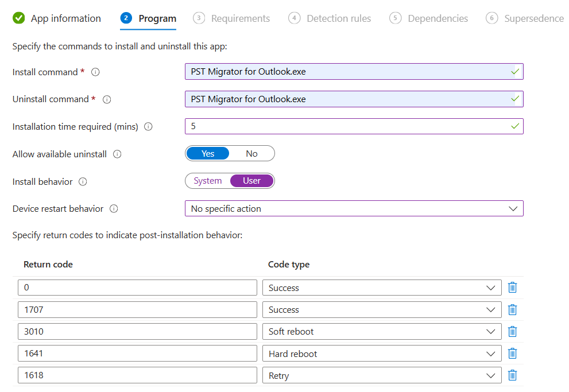This screenshot has width=569, height=392.
Task: Delete the return code 1707 row
Action: point(512,310)
